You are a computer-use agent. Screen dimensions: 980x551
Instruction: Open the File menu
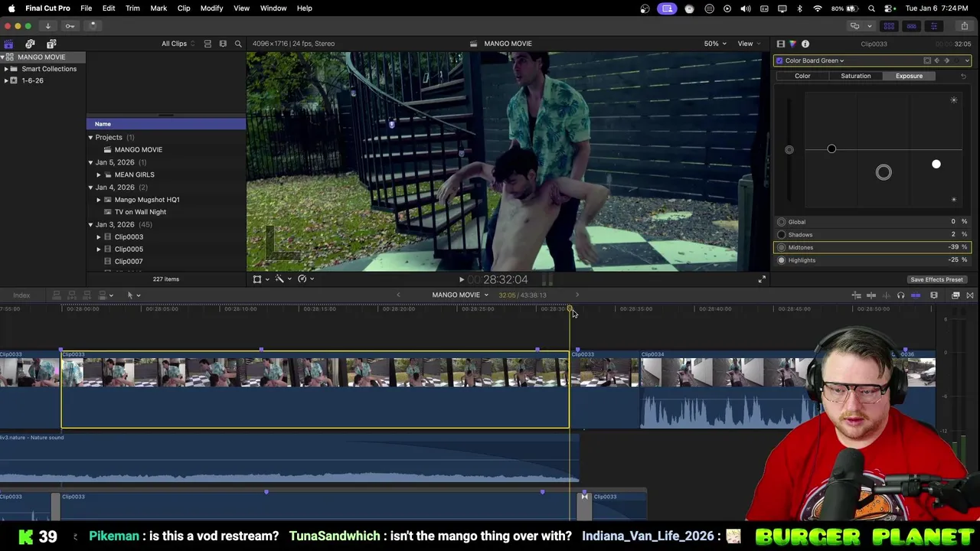tap(87, 8)
